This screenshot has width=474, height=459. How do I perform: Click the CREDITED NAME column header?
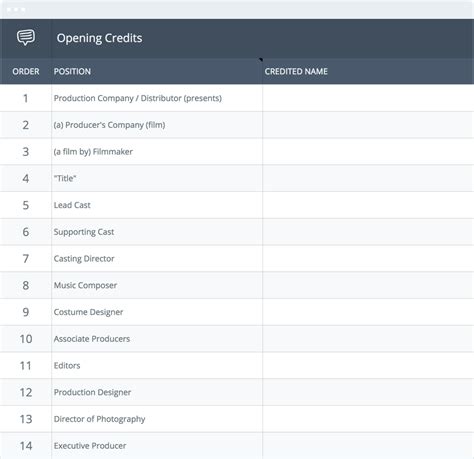296,71
